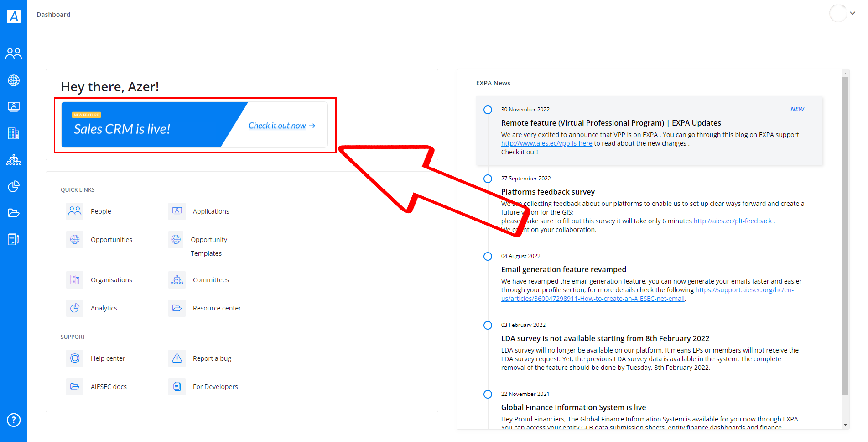Click LDA survey is not available headline
This screenshot has width=868, height=442.
605,338
